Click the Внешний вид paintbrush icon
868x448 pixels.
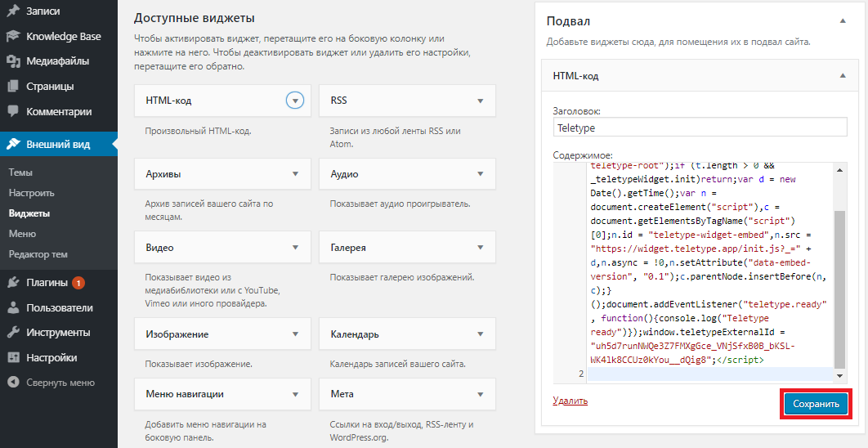point(13,145)
